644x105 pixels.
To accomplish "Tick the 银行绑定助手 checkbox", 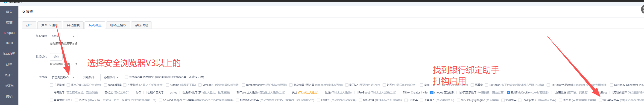I will point(600,100).
